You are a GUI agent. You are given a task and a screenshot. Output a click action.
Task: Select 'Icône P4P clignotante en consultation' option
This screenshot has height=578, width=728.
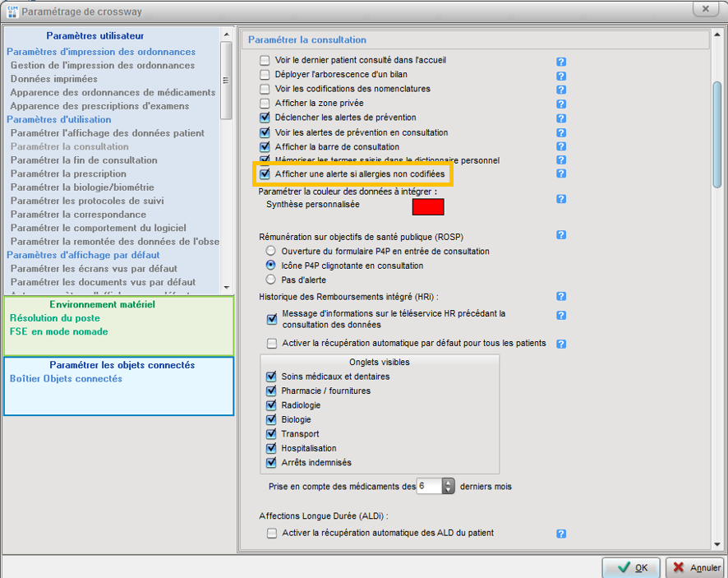click(270, 266)
